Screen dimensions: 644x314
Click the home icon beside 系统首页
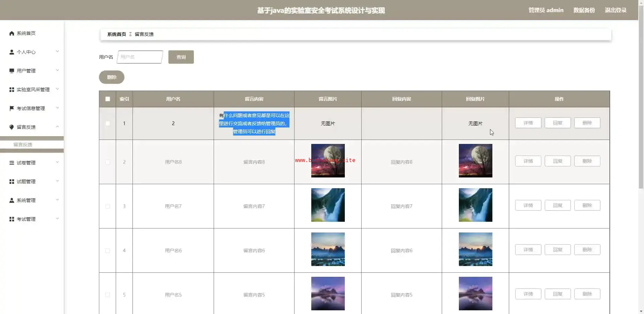click(12, 33)
